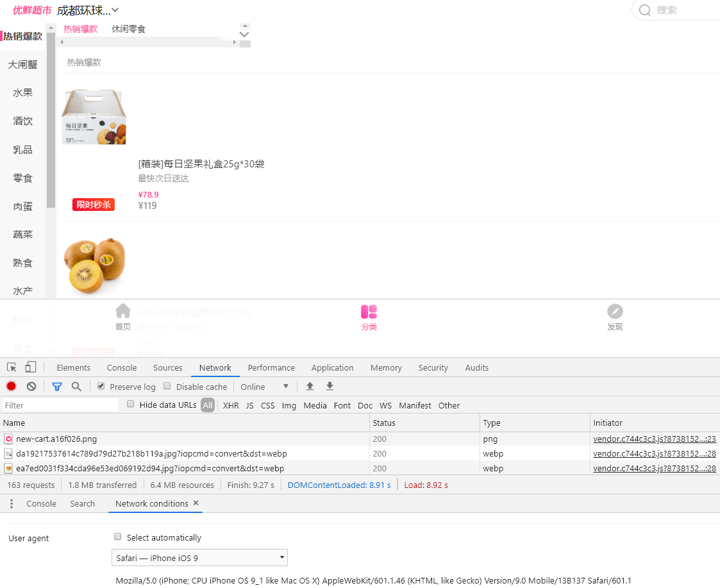Switch to the Elements tab

click(x=74, y=368)
